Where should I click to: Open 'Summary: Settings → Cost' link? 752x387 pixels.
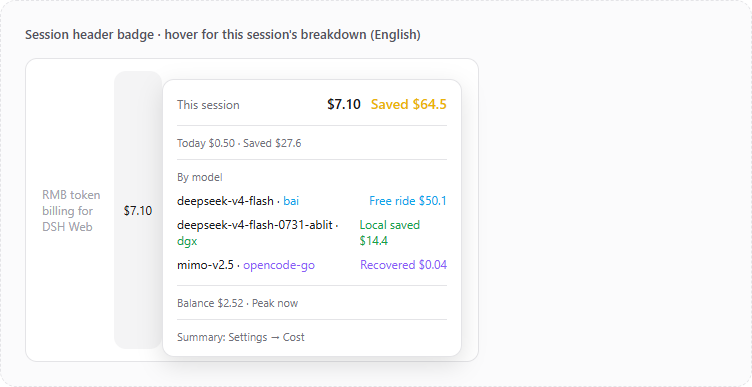click(241, 337)
